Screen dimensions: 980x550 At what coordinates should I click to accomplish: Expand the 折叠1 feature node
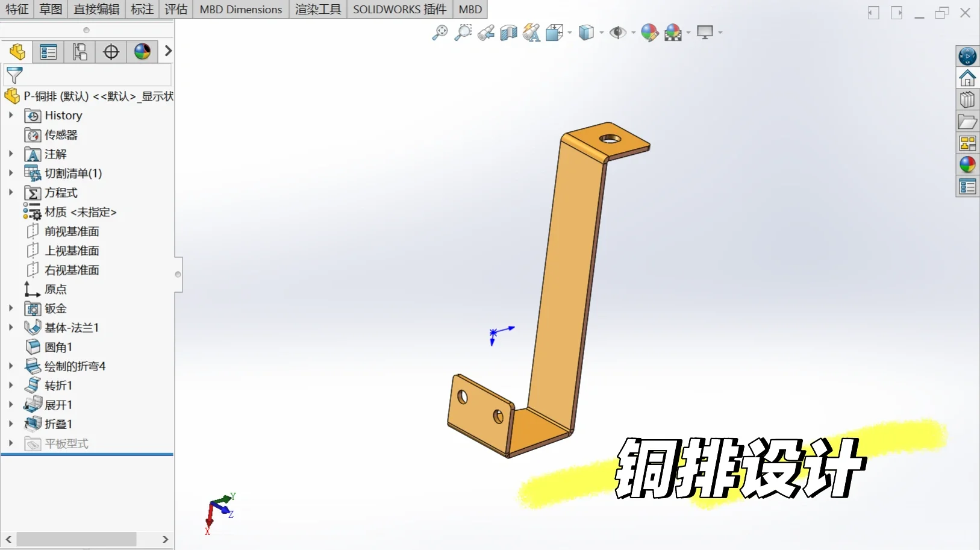click(11, 423)
